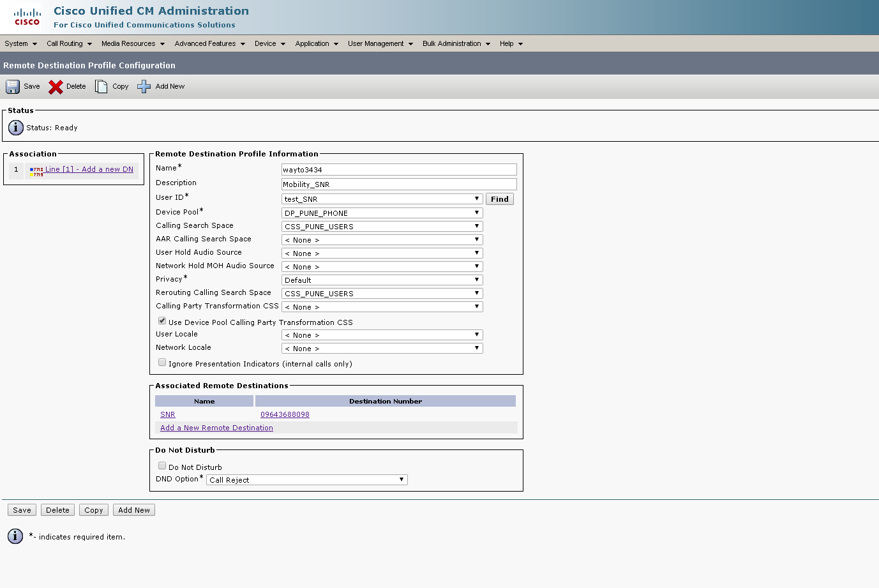879x588 pixels.
Task: Click Add a New Remote Destination link
Action: [216, 428]
